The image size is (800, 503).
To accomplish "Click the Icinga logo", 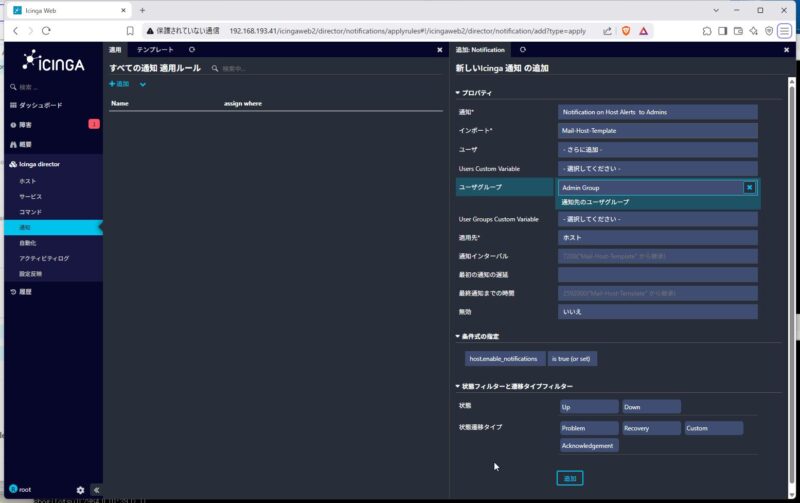I will click(x=54, y=61).
